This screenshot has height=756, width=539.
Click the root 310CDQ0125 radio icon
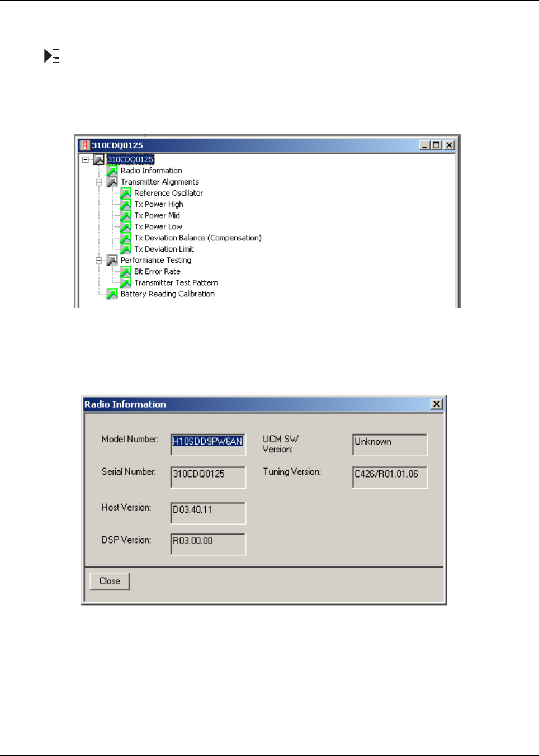(98, 159)
